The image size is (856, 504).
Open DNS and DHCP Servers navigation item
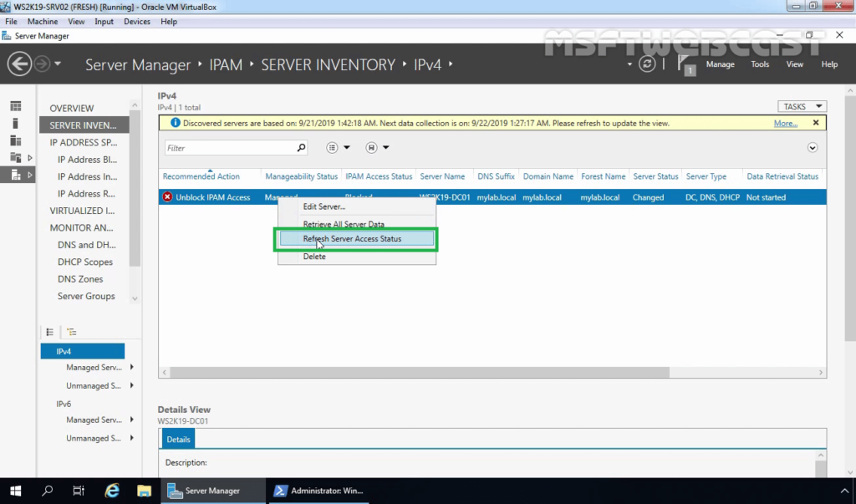pyautogui.click(x=87, y=245)
